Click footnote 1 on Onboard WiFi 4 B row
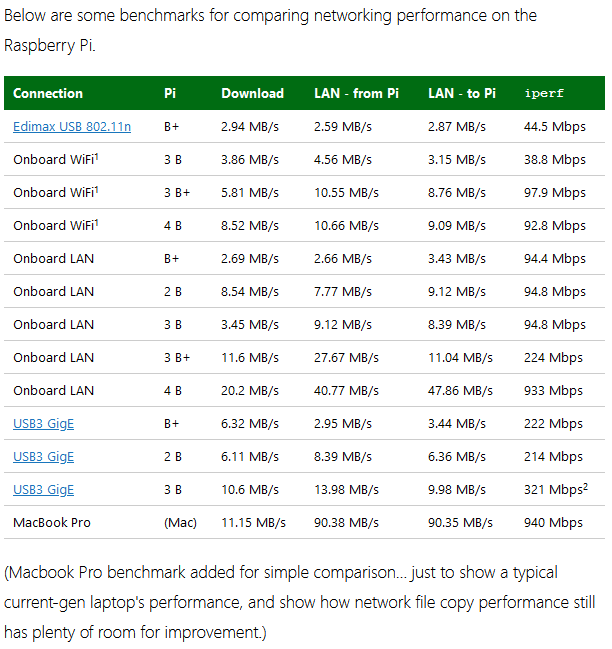The width and height of the screenshot is (612, 649). click(96, 222)
